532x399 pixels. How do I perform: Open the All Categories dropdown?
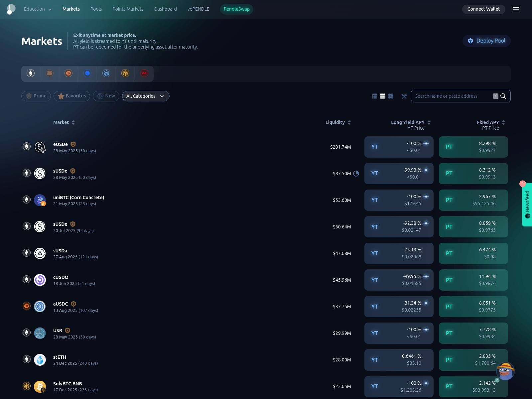pyautogui.click(x=146, y=96)
